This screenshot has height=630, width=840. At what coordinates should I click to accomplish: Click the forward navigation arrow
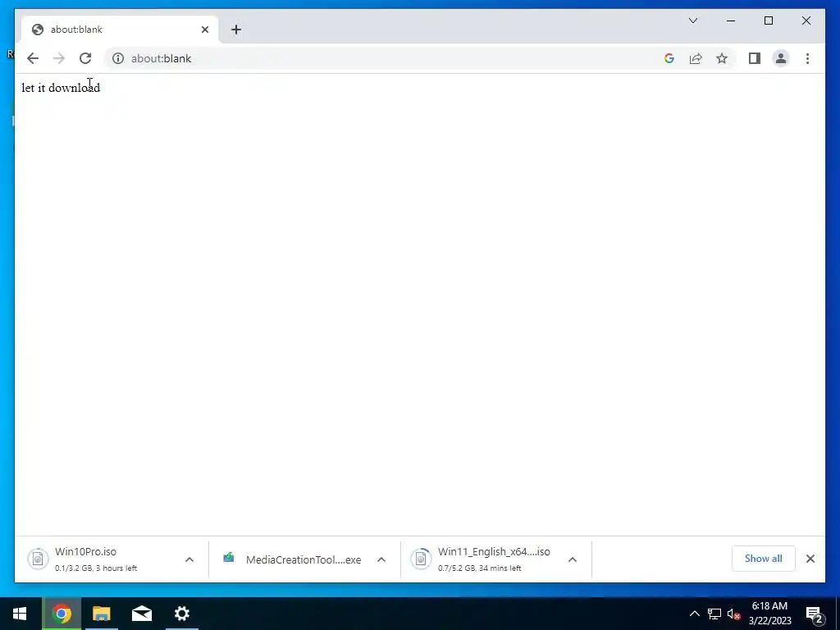[x=59, y=58]
